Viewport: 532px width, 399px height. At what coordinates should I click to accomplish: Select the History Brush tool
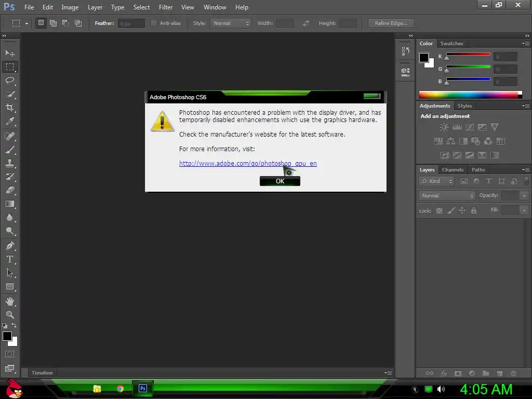pos(10,177)
